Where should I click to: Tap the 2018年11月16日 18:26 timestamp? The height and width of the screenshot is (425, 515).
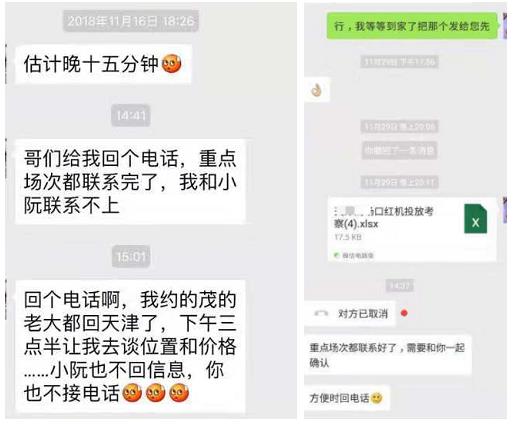click(131, 21)
